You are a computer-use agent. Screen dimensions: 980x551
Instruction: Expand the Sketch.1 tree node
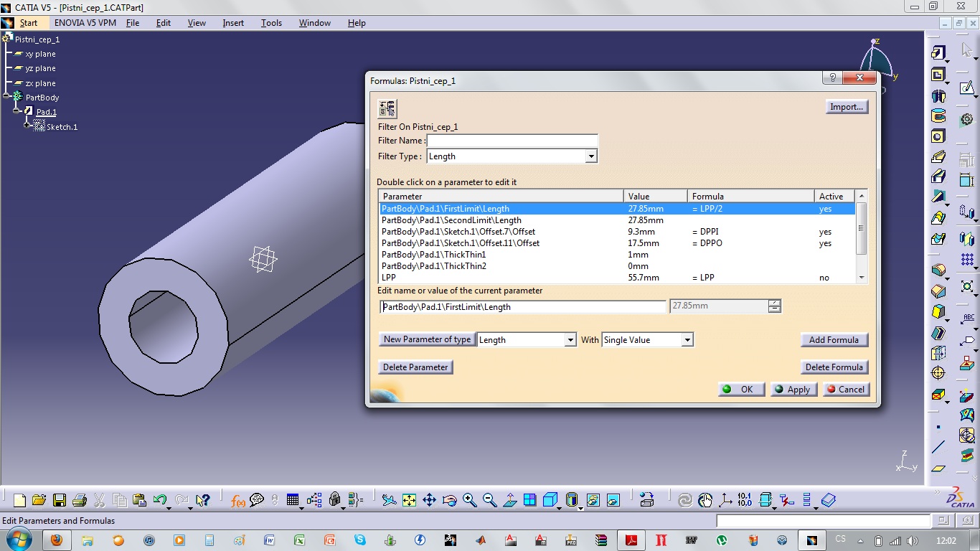coord(28,126)
